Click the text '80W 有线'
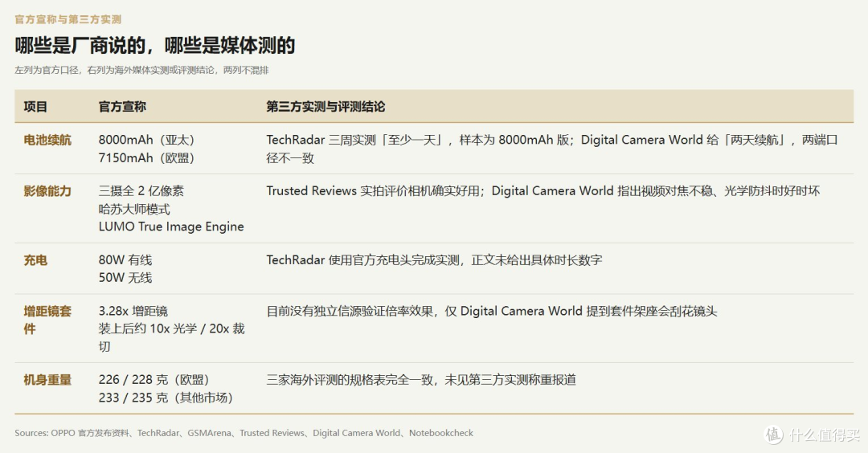The height and width of the screenshot is (453, 868). pos(125,260)
